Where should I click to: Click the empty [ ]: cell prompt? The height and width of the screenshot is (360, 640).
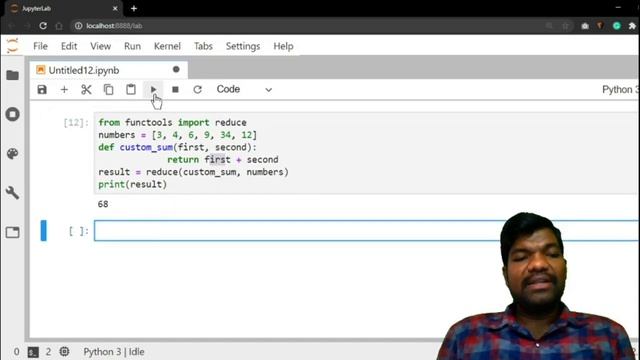click(x=78, y=231)
